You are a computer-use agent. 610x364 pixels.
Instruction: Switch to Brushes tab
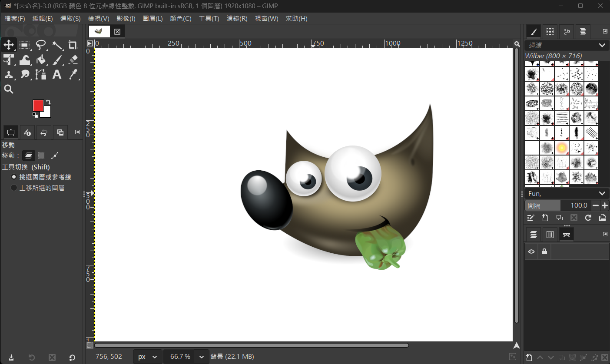click(534, 31)
